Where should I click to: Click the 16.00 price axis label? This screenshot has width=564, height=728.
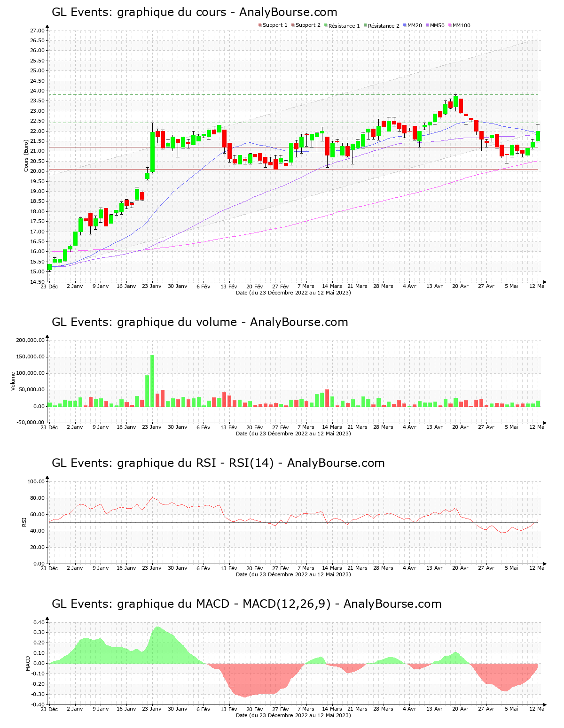click(x=37, y=252)
